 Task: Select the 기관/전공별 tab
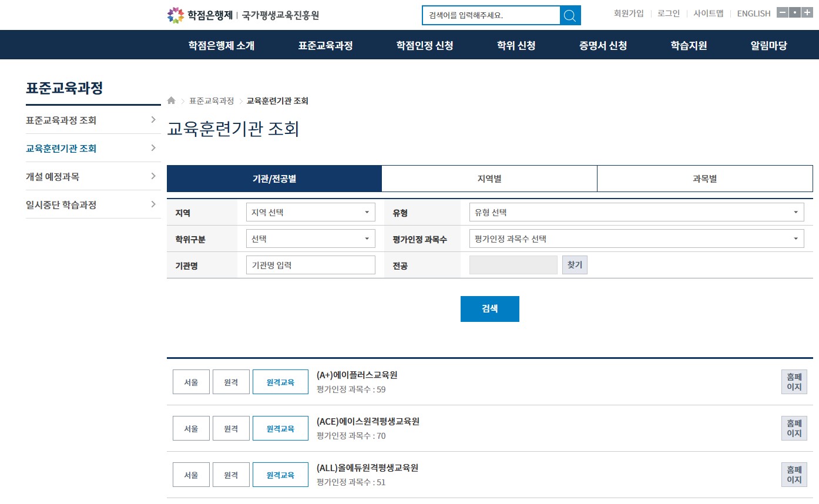tap(274, 179)
